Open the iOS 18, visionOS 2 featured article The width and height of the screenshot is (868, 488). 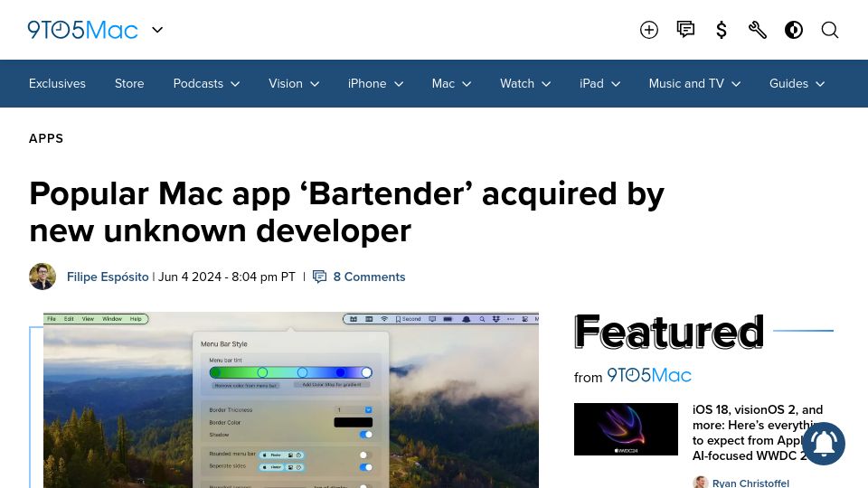pos(758,433)
